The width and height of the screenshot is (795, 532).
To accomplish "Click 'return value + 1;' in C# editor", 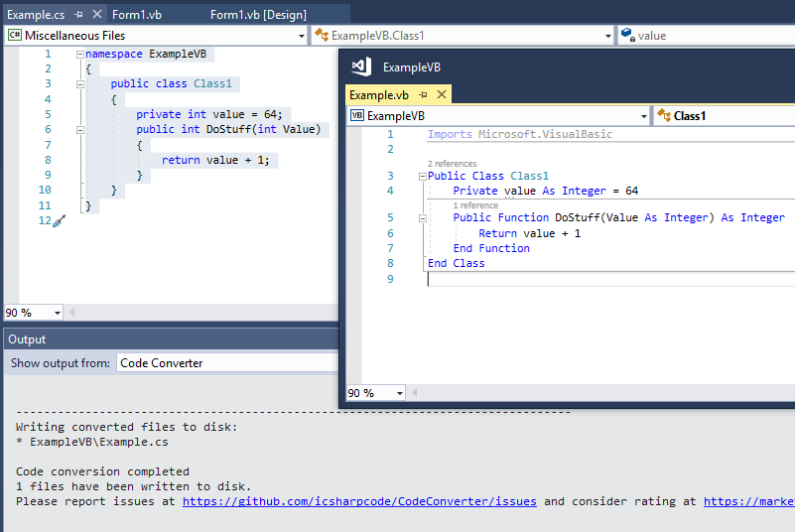I will coord(215,160).
